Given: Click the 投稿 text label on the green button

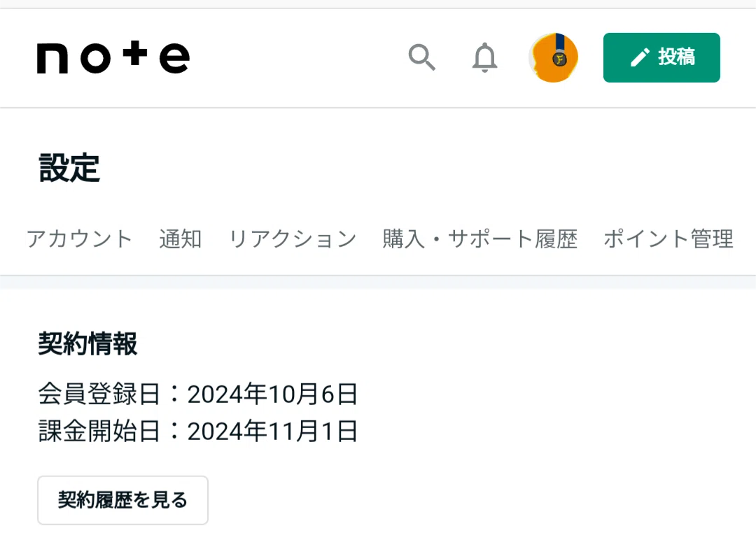Looking at the screenshot, I should click(x=676, y=57).
